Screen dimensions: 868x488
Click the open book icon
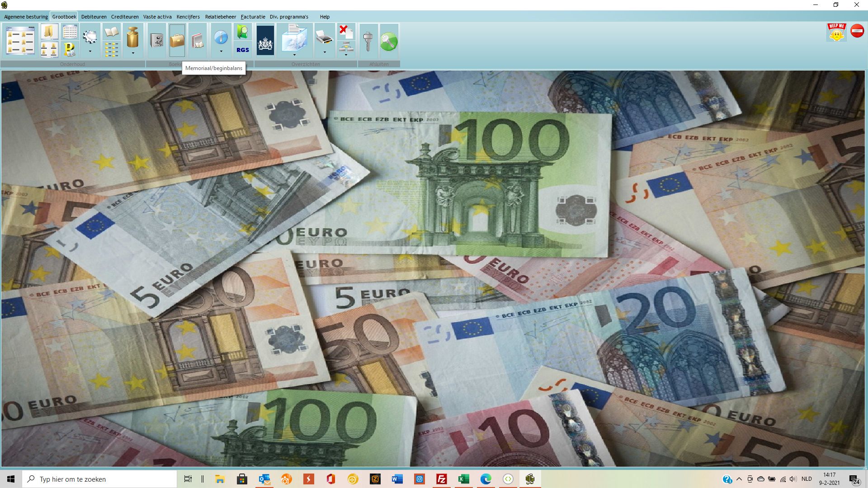coord(111,32)
